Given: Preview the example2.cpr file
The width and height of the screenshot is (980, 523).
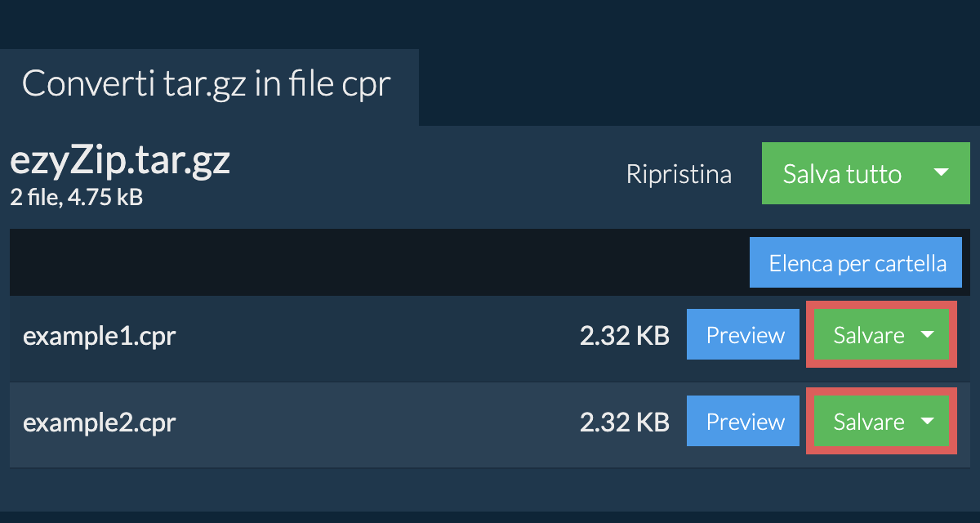Looking at the screenshot, I should 744,422.
